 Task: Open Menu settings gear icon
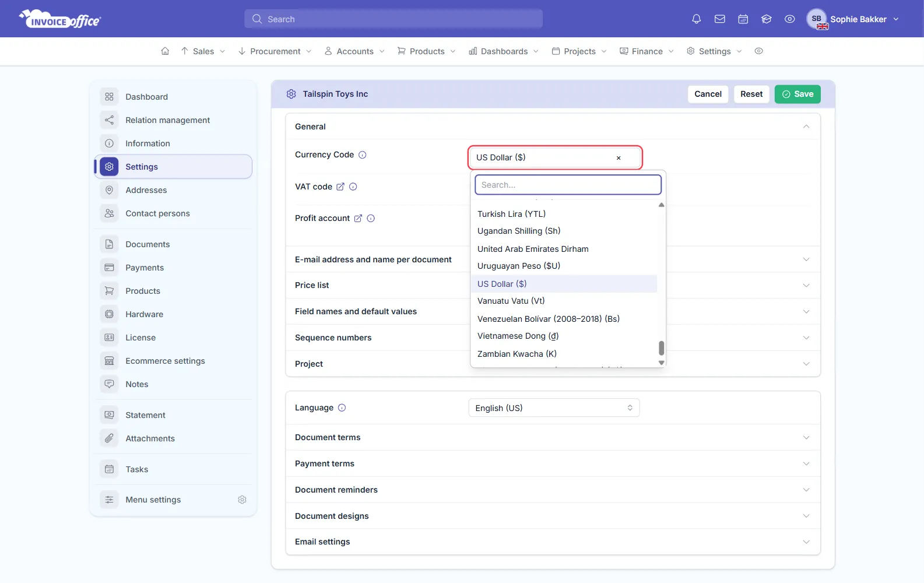pos(242,500)
